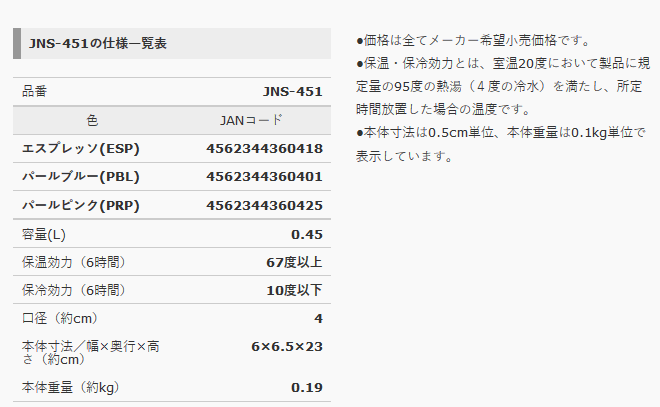Image resolution: width=660 pixels, height=407 pixels.
Task: Click the JAN code 4562344360418
Action: point(263,148)
